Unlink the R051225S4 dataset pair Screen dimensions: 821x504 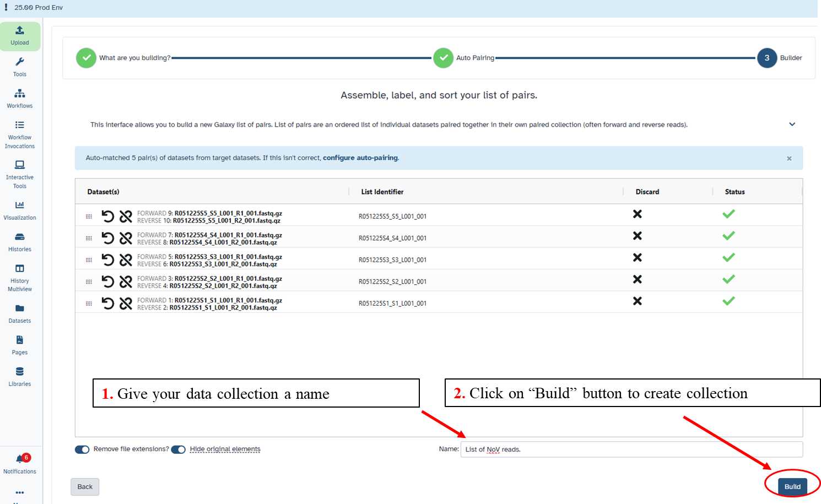click(x=126, y=238)
